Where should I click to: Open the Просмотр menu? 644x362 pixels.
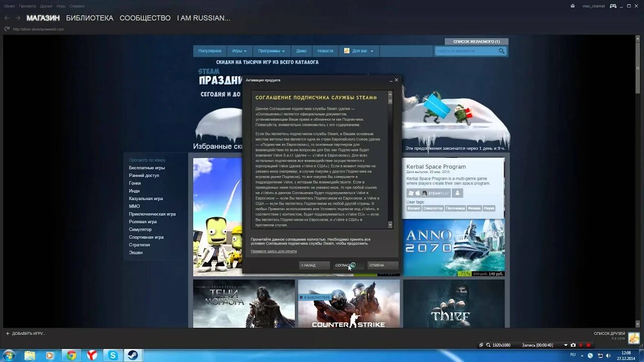27,6
